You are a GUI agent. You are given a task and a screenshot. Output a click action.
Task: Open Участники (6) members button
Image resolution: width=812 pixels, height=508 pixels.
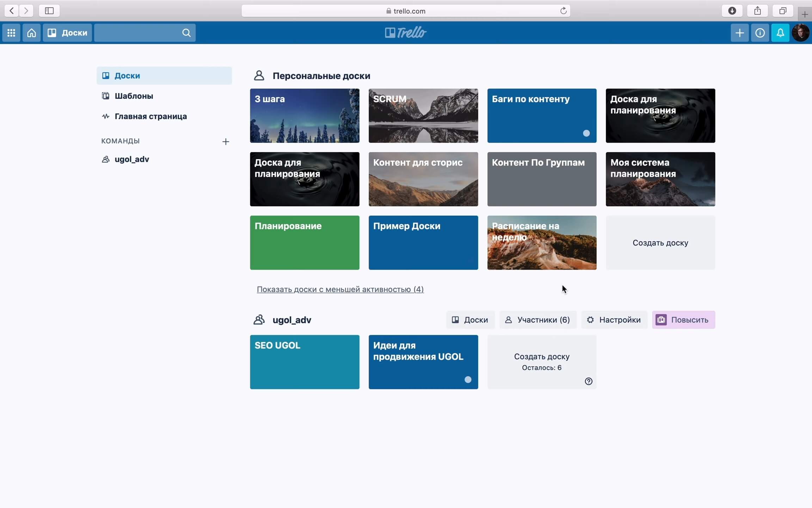[538, 320]
